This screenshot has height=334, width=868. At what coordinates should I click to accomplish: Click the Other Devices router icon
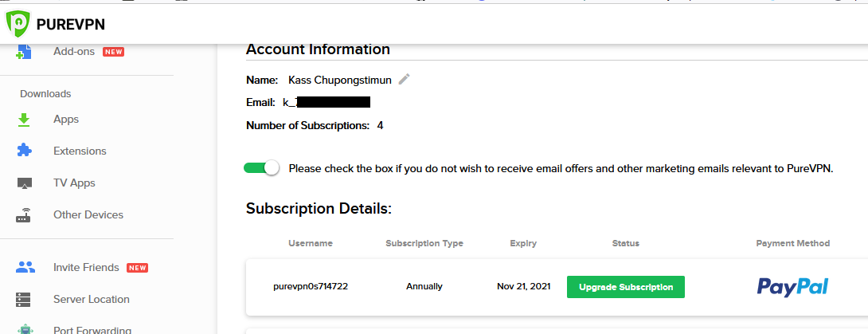[x=24, y=214]
